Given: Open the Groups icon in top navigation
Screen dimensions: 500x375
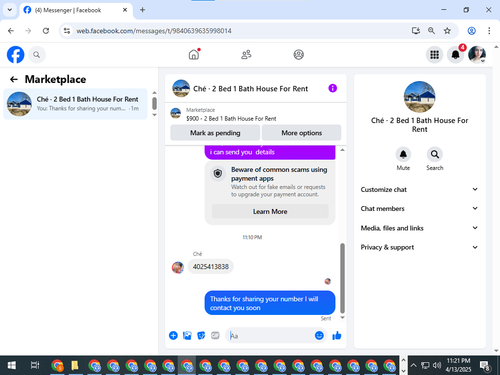Looking at the screenshot, I should (x=298, y=54).
